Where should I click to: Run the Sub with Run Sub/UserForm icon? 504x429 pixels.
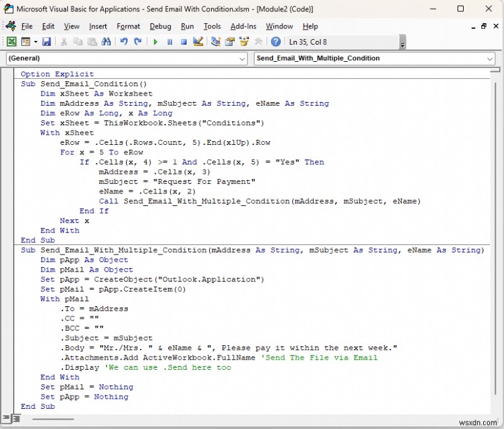tap(156, 42)
